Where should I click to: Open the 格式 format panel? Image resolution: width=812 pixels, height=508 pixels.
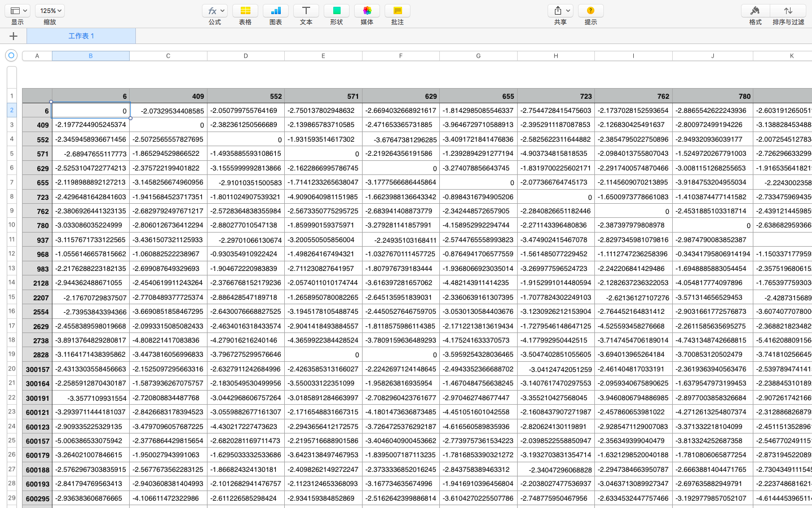(755, 11)
